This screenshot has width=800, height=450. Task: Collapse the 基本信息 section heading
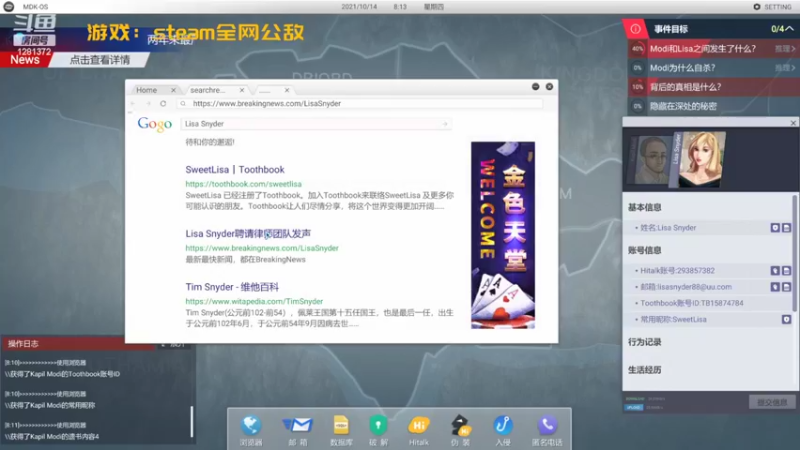[644, 207]
